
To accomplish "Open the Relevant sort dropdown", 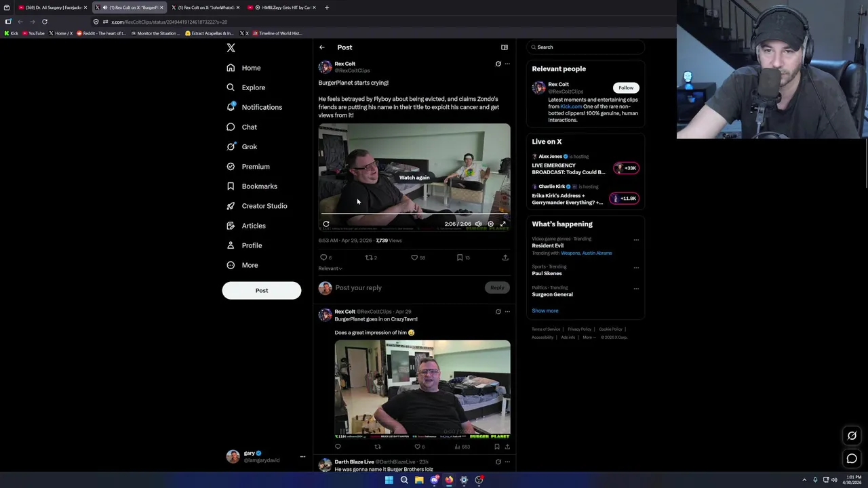I will tap(330, 268).
